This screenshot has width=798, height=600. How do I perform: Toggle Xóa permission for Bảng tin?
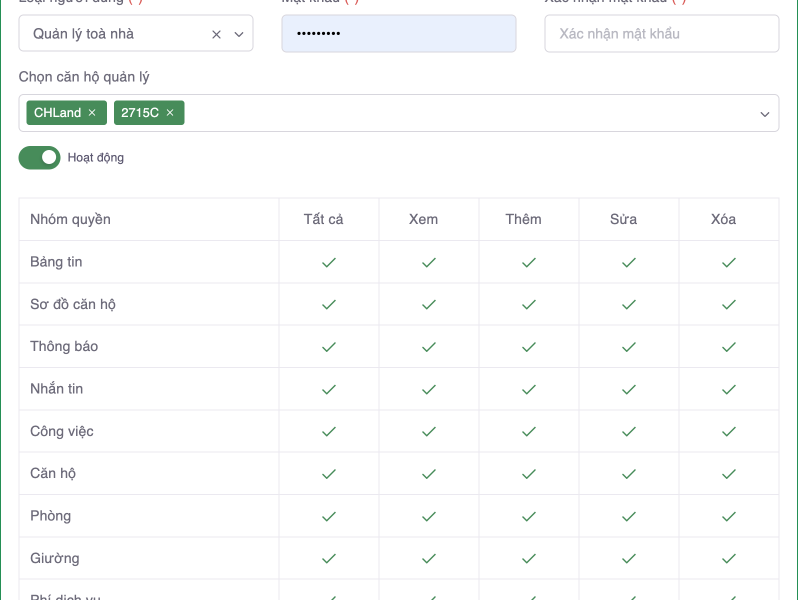click(728, 262)
